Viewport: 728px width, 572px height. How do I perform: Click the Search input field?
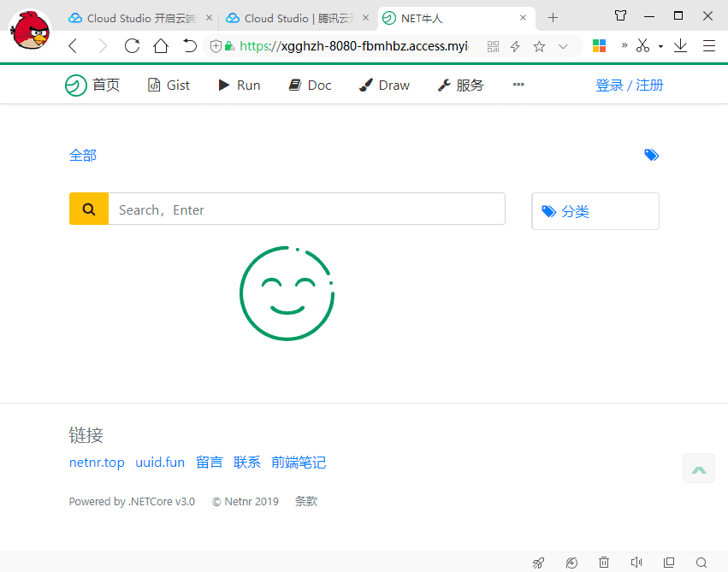coord(306,209)
